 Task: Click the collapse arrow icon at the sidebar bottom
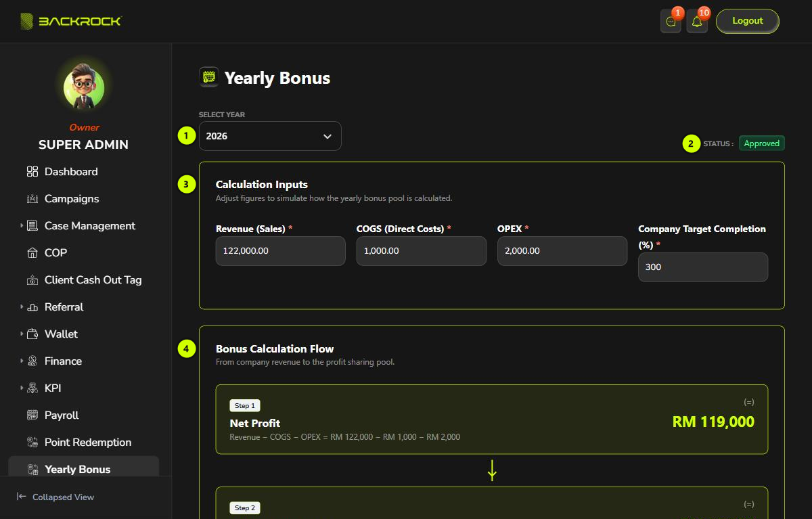[x=22, y=497]
